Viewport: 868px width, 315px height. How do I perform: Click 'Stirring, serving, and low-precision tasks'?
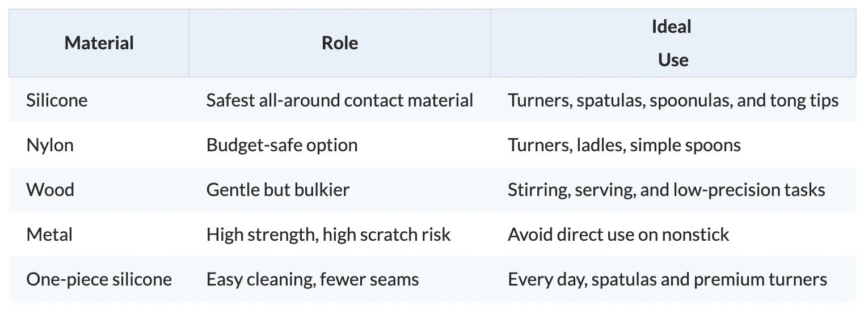(667, 189)
